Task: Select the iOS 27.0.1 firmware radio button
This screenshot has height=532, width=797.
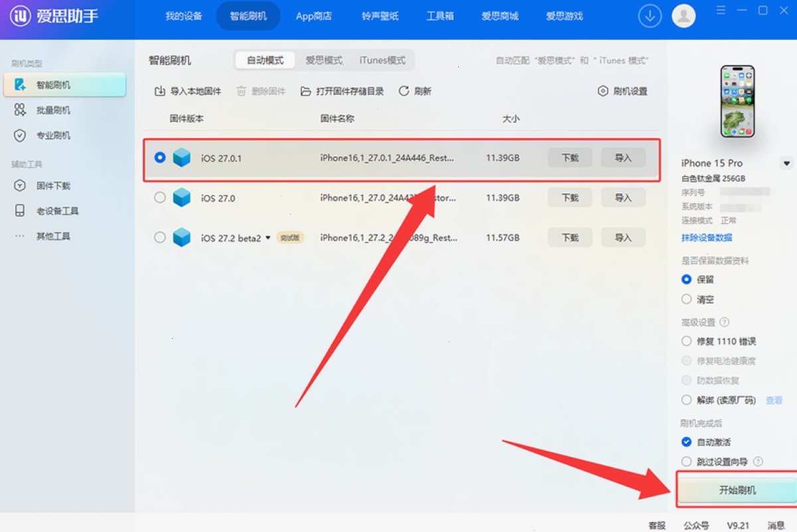Action: pyautogui.click(x=159, y=157)
